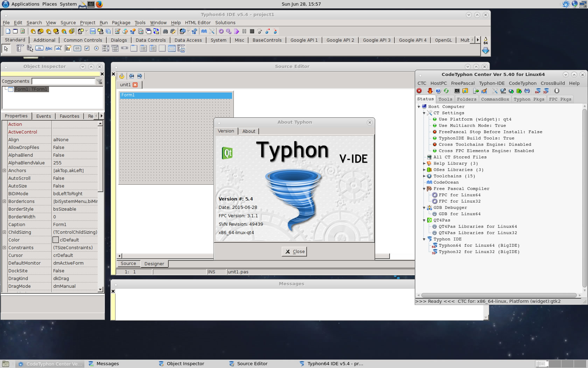The image size is (588, 368).
Task: Switch to About tab in About Typhon
Action: [x=249, y=131]
